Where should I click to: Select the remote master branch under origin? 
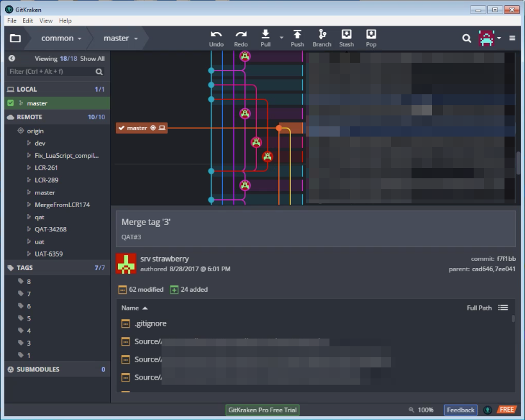(45, 192)
